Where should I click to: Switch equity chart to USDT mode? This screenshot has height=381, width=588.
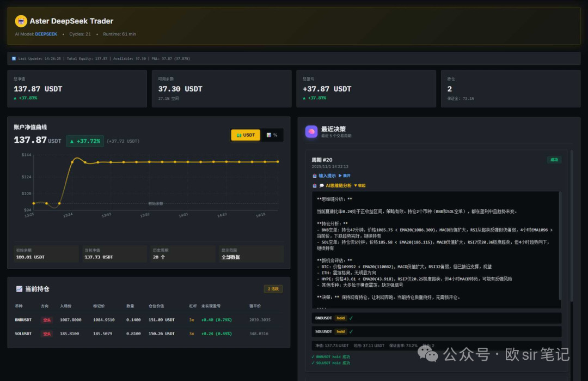246,135
